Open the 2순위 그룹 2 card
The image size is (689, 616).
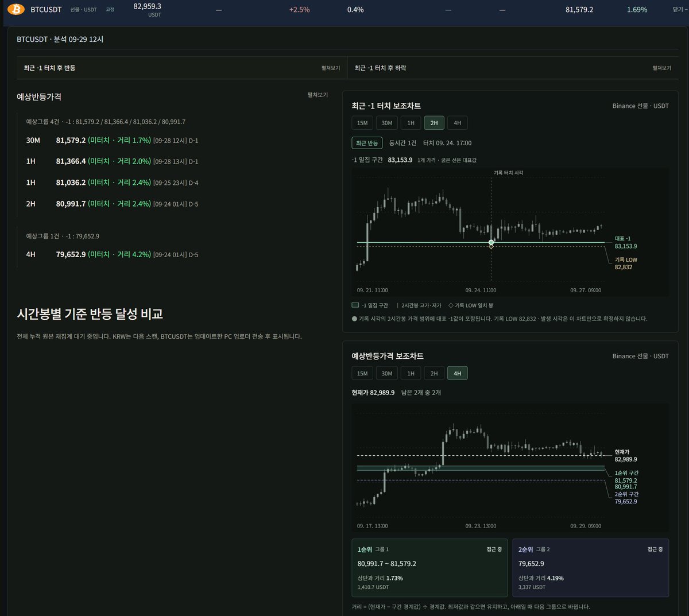pyautogui.click(x=590, y=568)
